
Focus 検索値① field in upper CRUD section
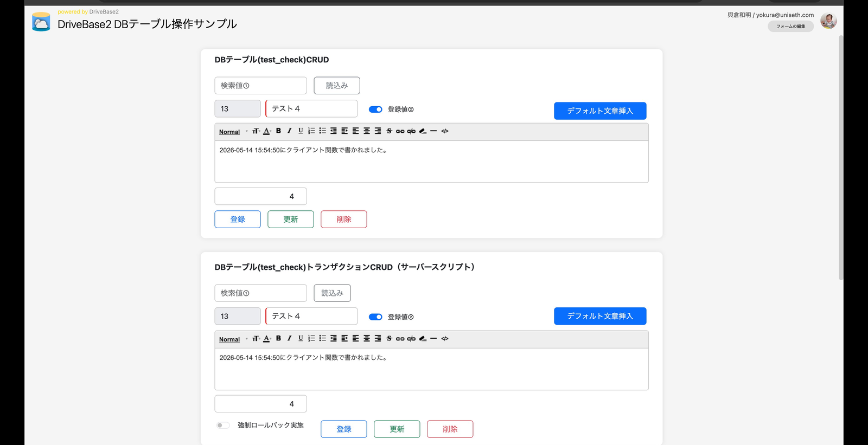[261, 86]
